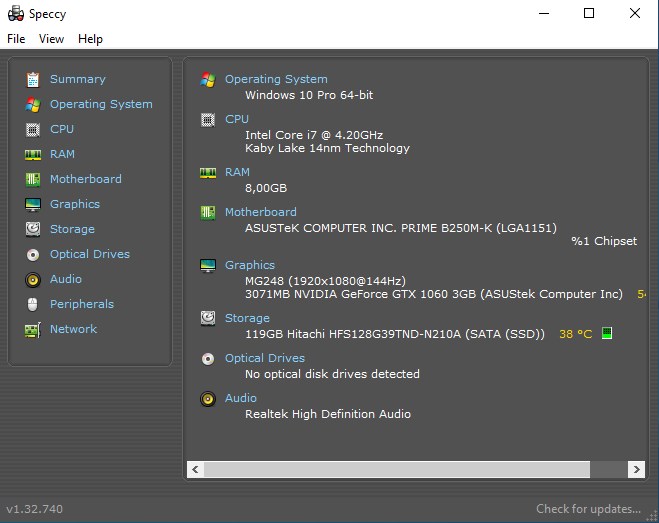Click the Optical Drives heading link in summary
This screenshot has height=523, width=659.
265,358
